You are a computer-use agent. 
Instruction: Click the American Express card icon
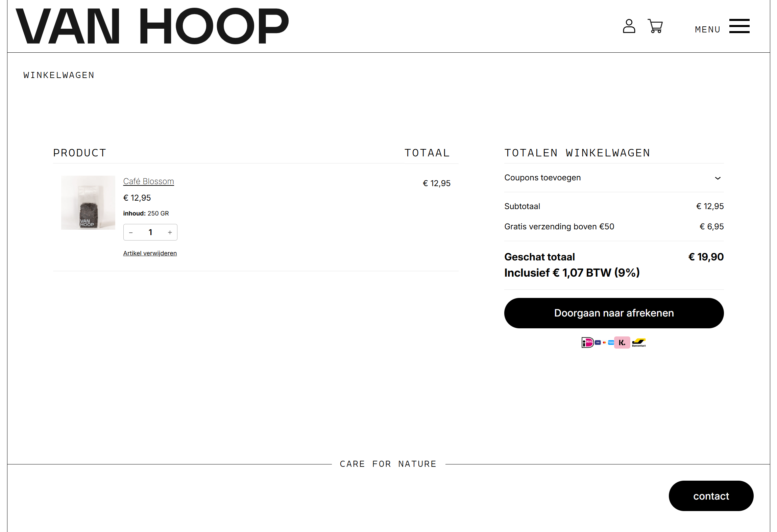coord(611,343)
